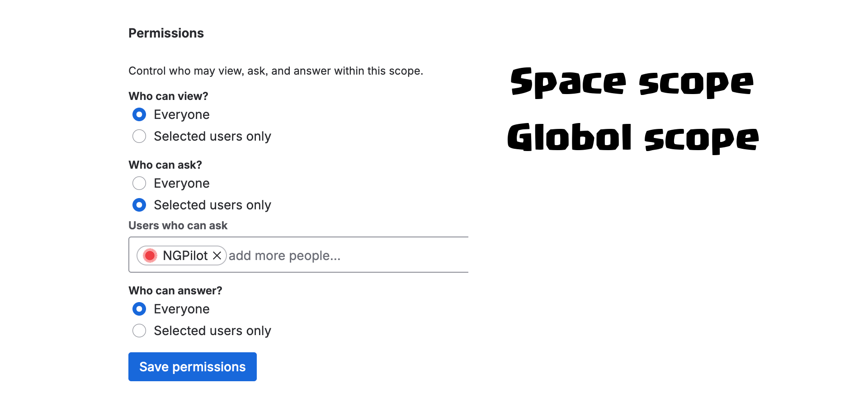868x407 pixels.
Task: Click the "Who can answer?" group label
Action: click(x=175, y=290)
